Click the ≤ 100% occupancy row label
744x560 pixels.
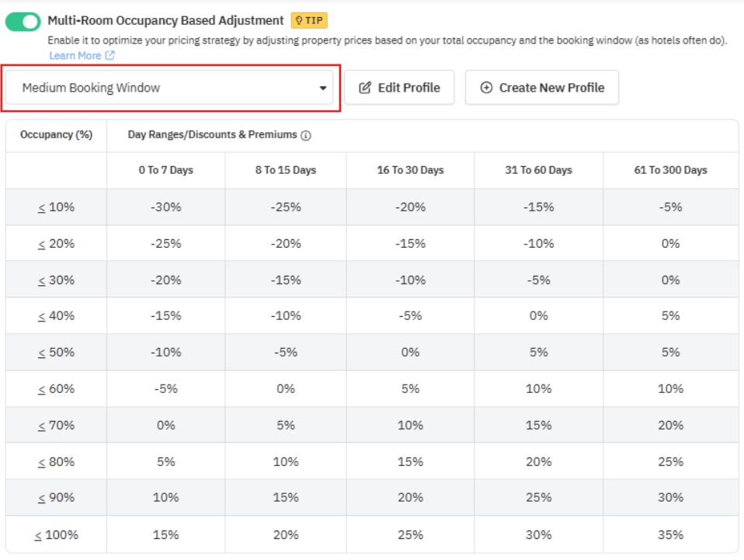(x=56, y=534)
